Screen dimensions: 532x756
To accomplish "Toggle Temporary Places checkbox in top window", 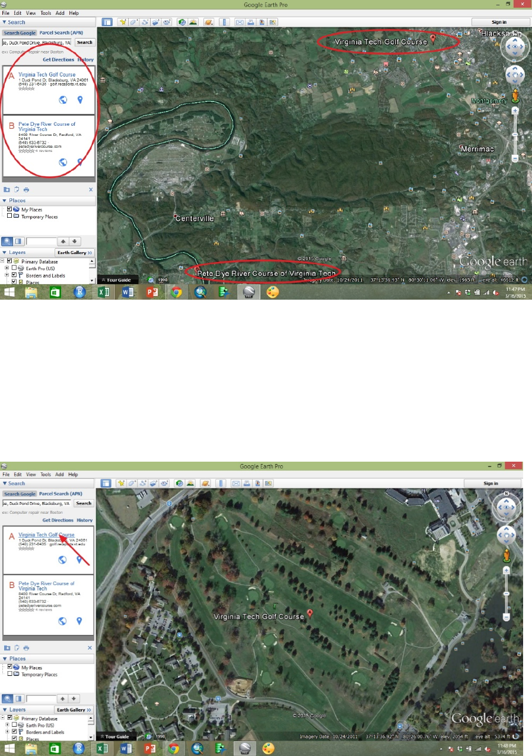I will coord(9,217).
